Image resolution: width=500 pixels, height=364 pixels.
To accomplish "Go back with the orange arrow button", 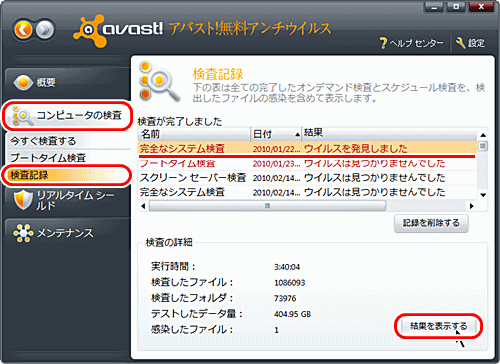I will point(23,30).
